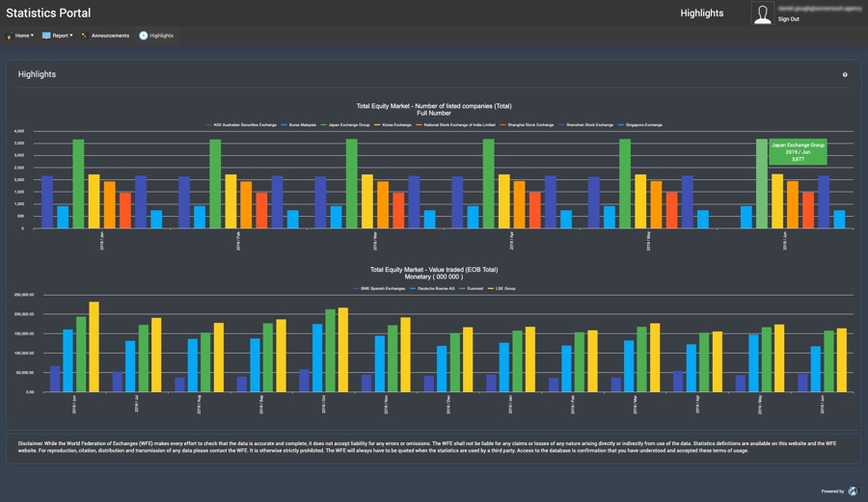Click the Highlights clock icon
Viewport: 868px width, 502px height.
click(x=144, y=36)
